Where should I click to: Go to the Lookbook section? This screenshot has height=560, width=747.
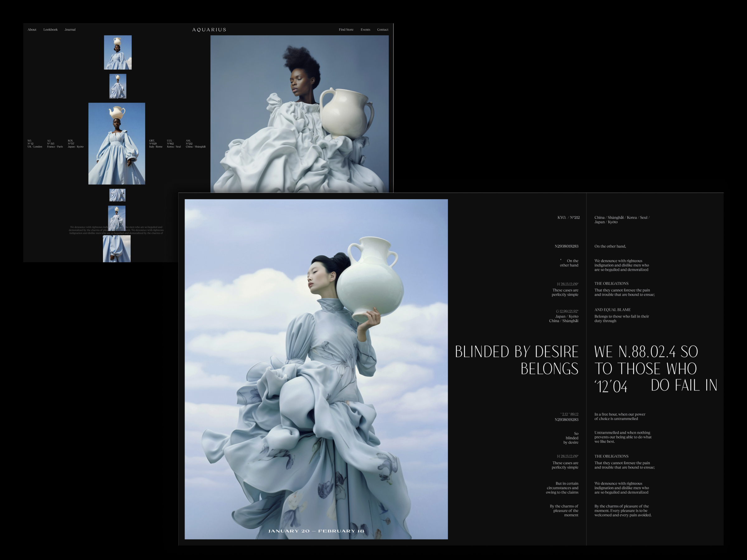(x=50, y=30)
